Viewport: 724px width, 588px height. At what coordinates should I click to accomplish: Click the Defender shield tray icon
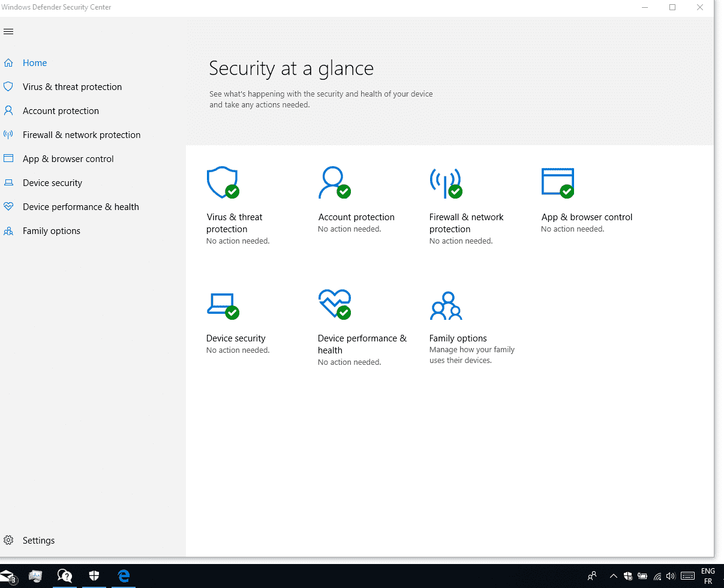[628, 577]
